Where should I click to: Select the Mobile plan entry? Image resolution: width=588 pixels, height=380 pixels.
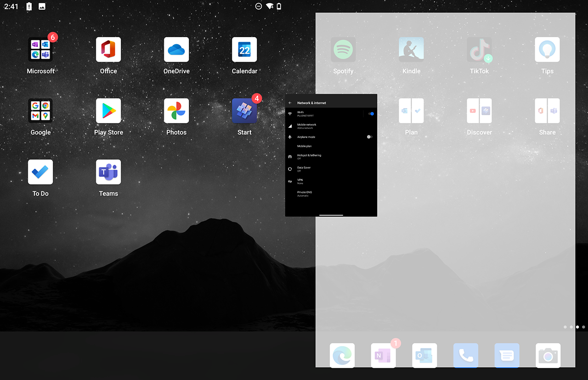tap(331, 146)
